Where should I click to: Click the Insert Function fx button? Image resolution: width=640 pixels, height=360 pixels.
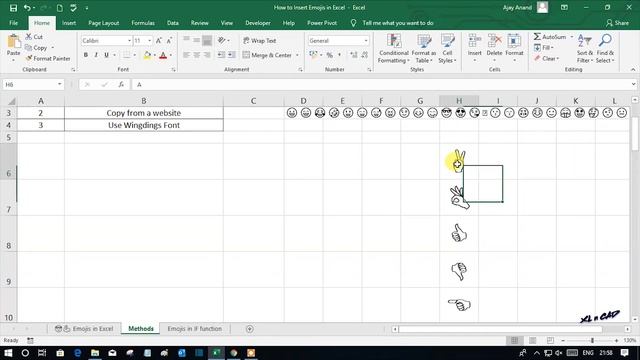pos(121,84)
